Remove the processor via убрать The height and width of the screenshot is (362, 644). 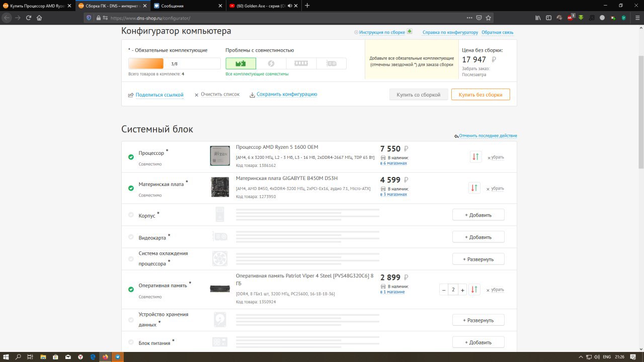coord(496,157)
